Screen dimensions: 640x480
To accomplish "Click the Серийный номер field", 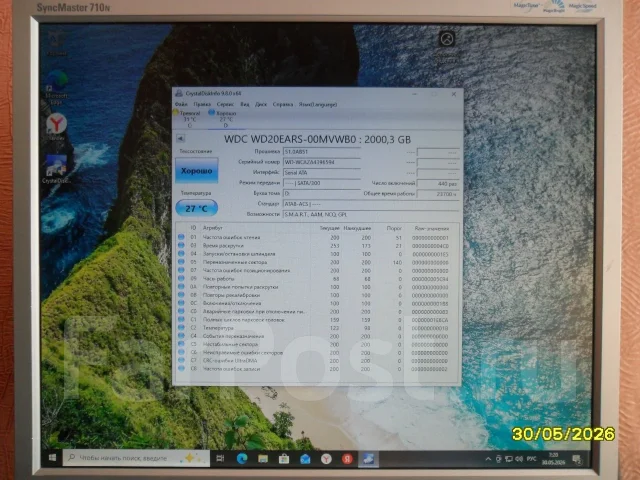I will 322,162.
